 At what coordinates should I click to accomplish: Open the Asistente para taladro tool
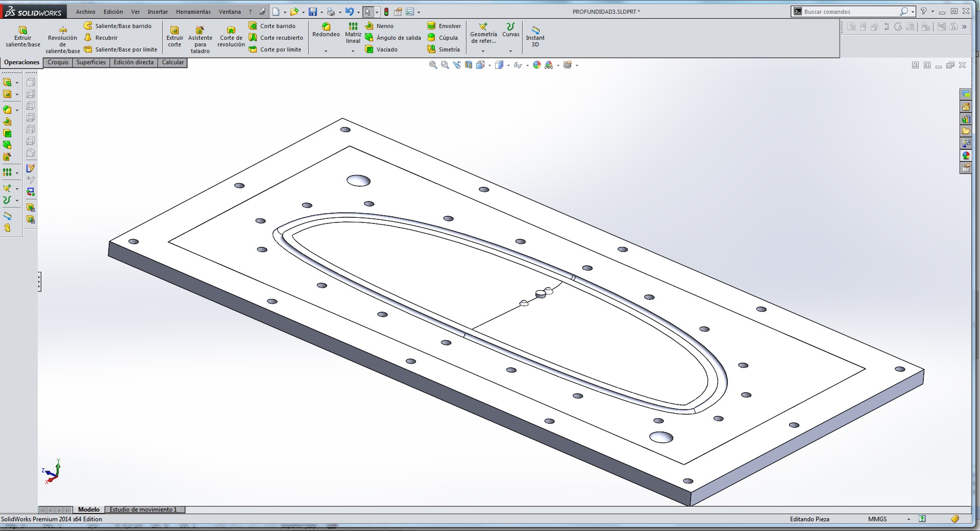pos(200,40)
